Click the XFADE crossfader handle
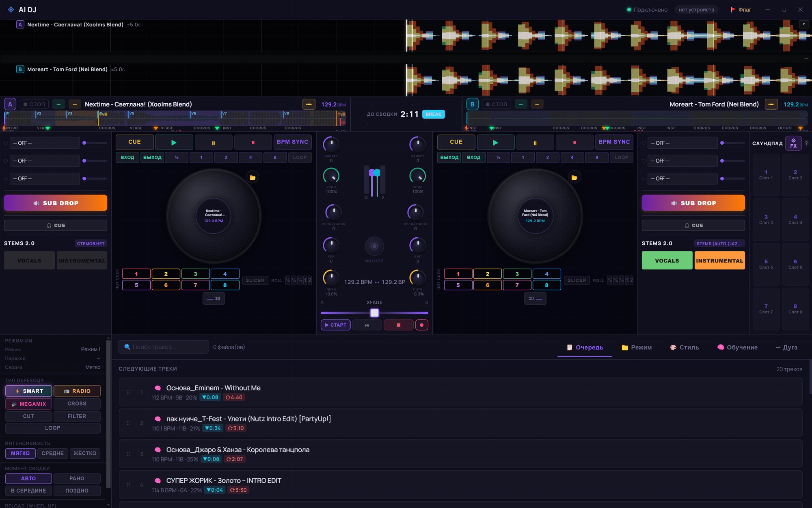 tap(374, 313)
